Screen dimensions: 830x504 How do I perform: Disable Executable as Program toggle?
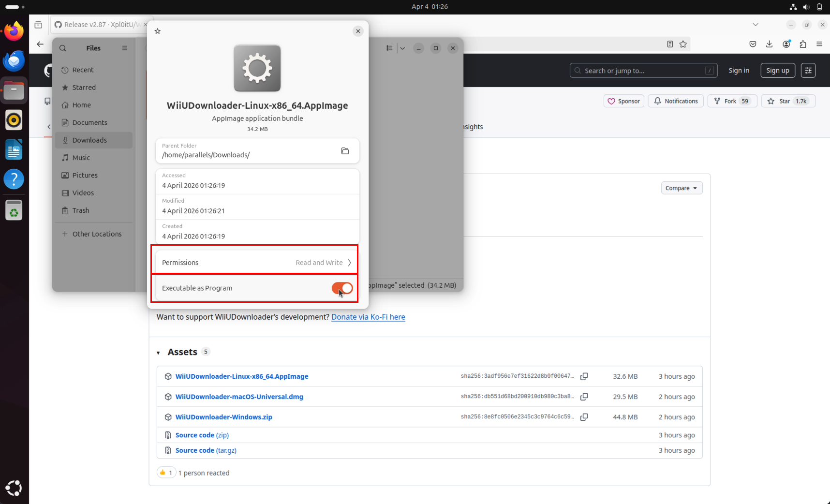click(341, 288)
